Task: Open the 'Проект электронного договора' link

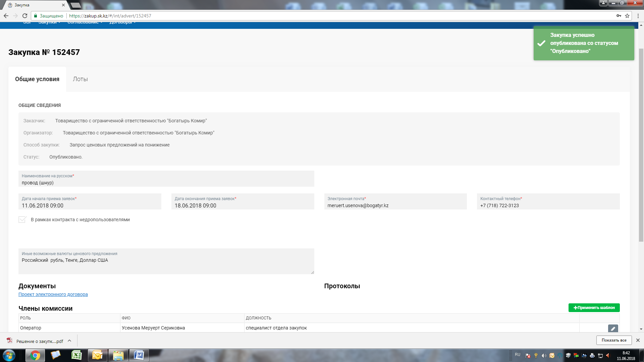Action: tap(53, 294)
